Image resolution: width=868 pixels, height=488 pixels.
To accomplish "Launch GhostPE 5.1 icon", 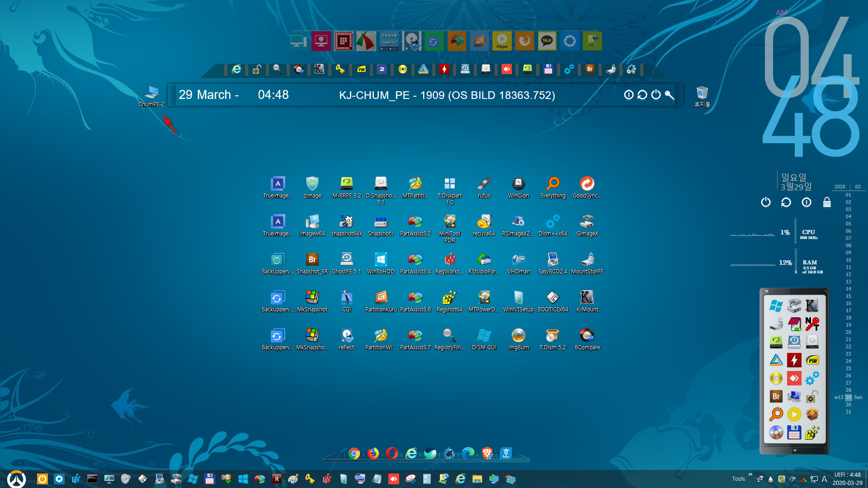I will click(346, 263).
